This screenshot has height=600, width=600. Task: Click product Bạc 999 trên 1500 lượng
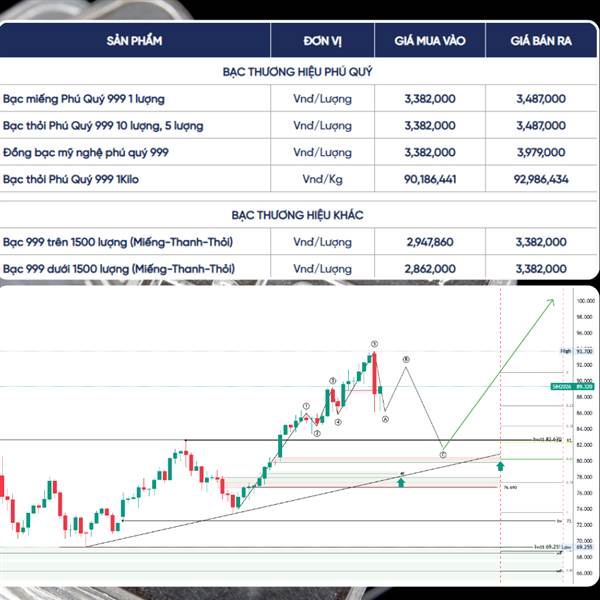tap(118, 242)
